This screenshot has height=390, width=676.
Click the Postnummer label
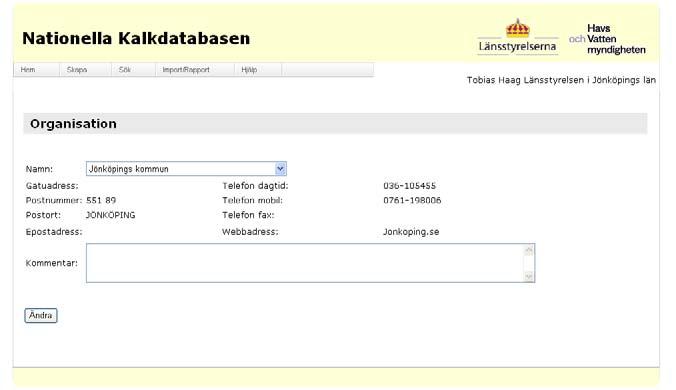53,200
